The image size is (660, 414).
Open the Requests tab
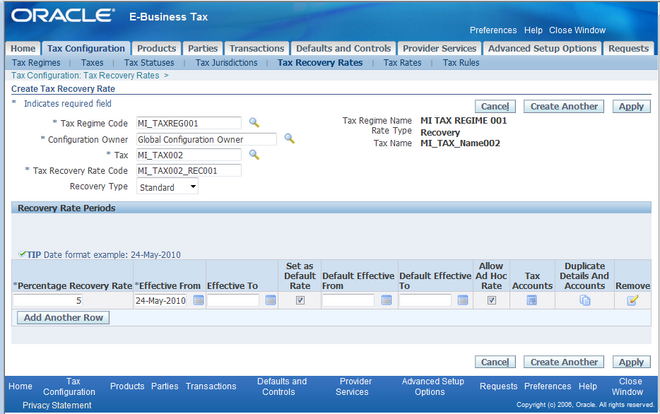click(x=628, y=48)
